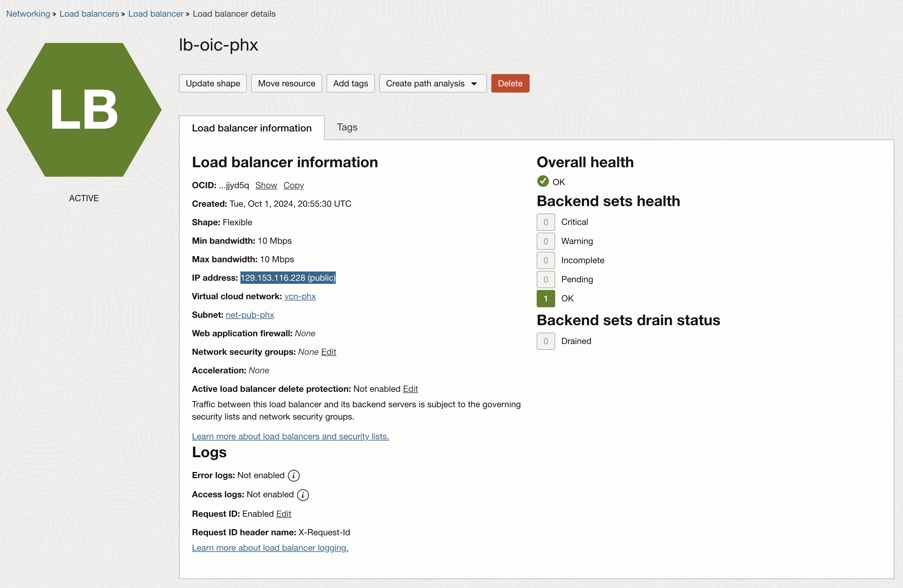Select the Load balancer information tab
The height and width of the screenshot is (588, 903).
pos(252,128)
